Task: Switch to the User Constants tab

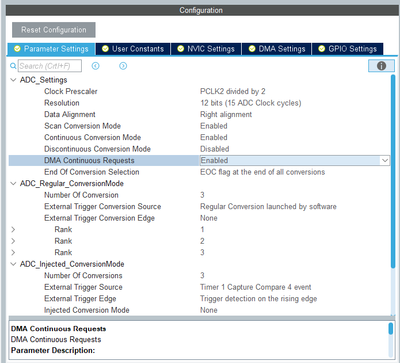Action: (133, 49)
